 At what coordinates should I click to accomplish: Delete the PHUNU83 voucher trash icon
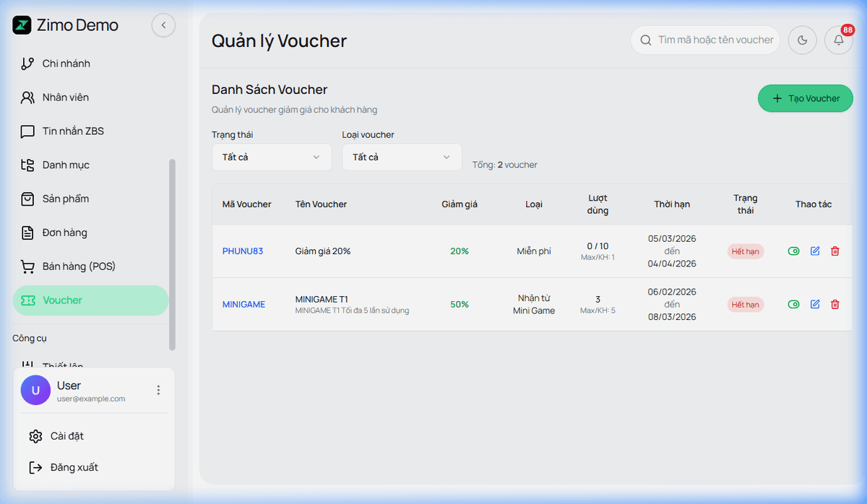coord(835,251)
